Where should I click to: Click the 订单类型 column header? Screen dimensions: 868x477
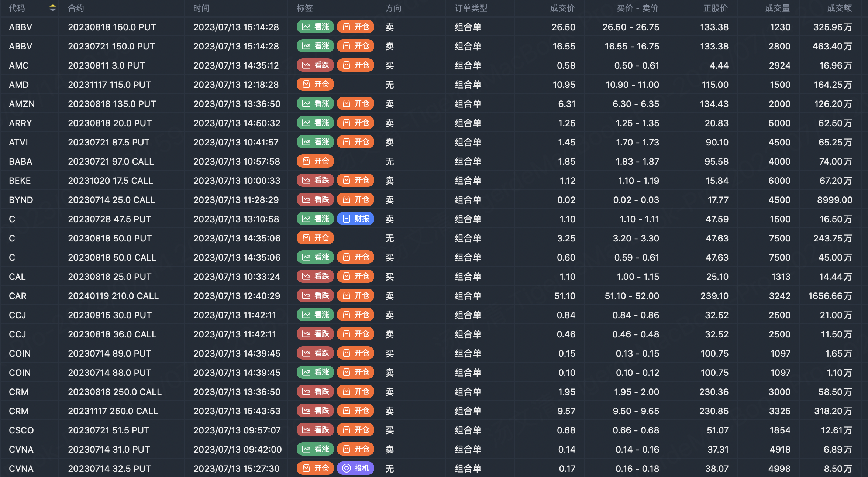point(471,8)
